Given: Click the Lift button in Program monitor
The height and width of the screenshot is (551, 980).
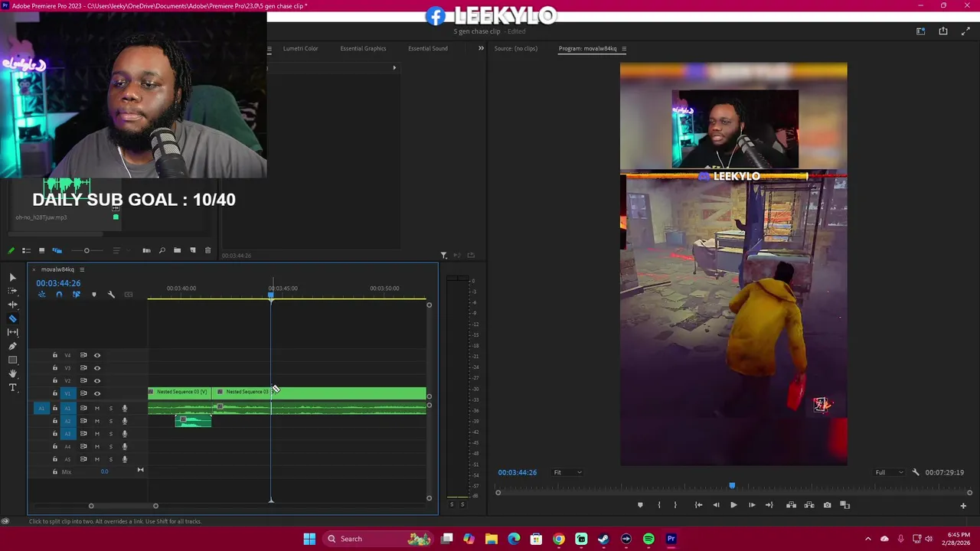Looking at the screenshot, I should [x=791, y=505].
